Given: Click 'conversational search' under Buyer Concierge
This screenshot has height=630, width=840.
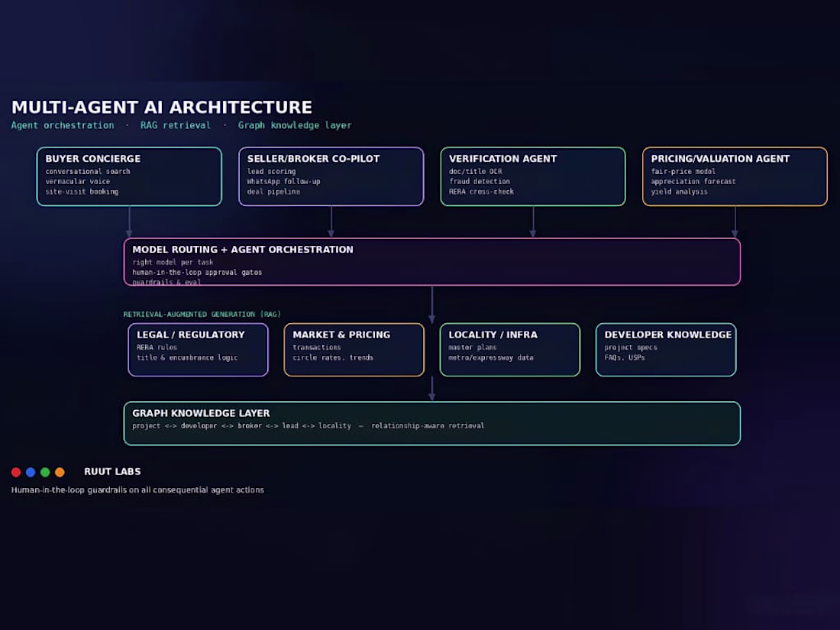Looking at the screenshot, I should [88, 171].
